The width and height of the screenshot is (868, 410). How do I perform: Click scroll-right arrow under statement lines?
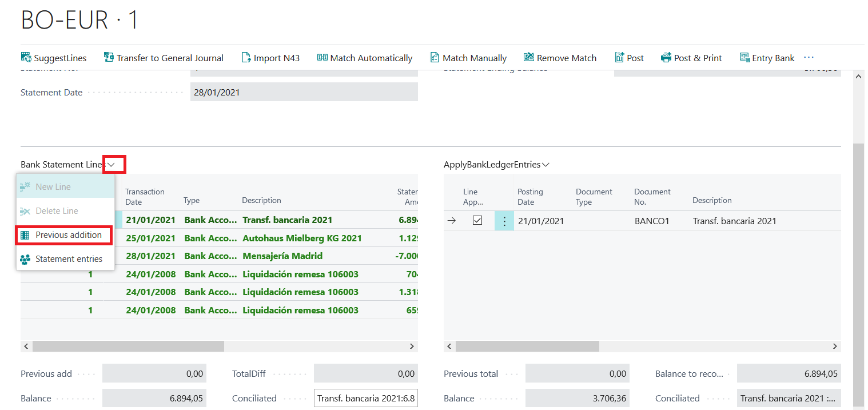[412, 346]
